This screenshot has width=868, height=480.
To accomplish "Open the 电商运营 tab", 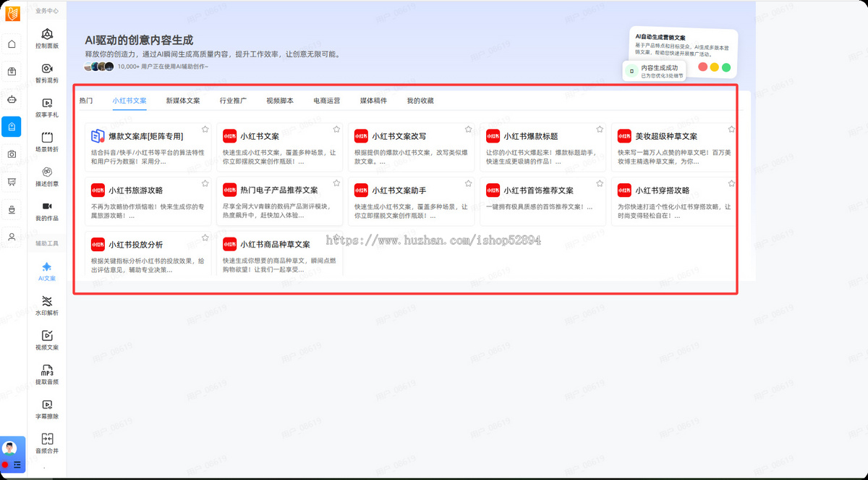I will (x=327, y=101).
